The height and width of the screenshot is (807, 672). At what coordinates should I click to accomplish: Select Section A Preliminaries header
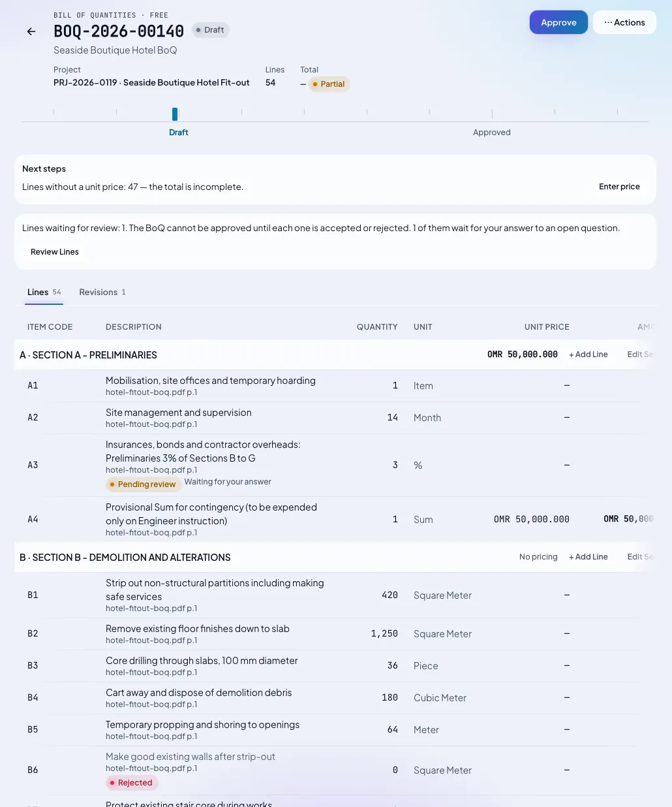click(x=89, y=355)
